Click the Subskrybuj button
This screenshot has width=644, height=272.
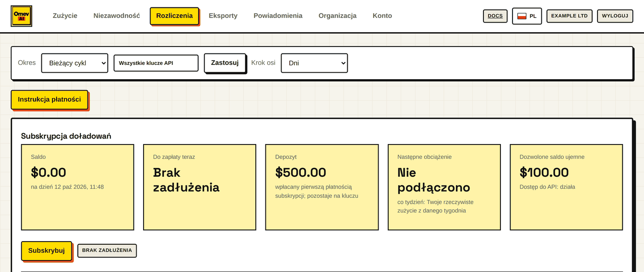point(46,251)
